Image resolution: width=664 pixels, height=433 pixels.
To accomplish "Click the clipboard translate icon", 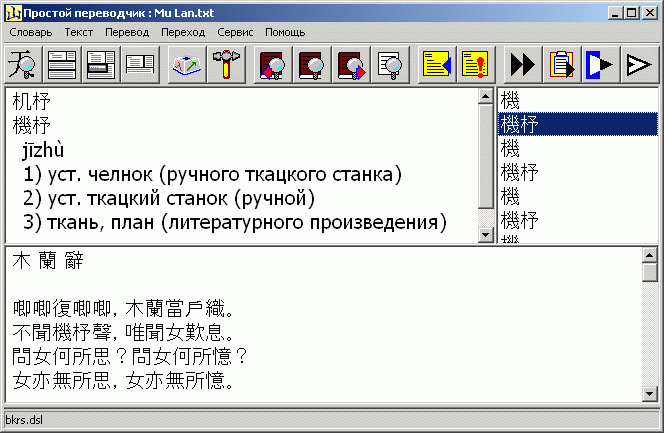I will [x=561, y=66].
